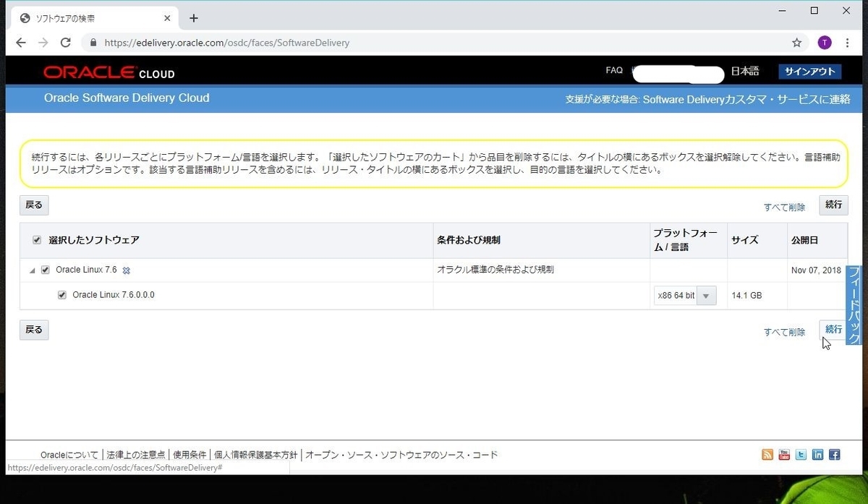Click the padlock icon in the address bar
Image resolution: width=868 pixels, height=504 pixels.
(92, 43)
